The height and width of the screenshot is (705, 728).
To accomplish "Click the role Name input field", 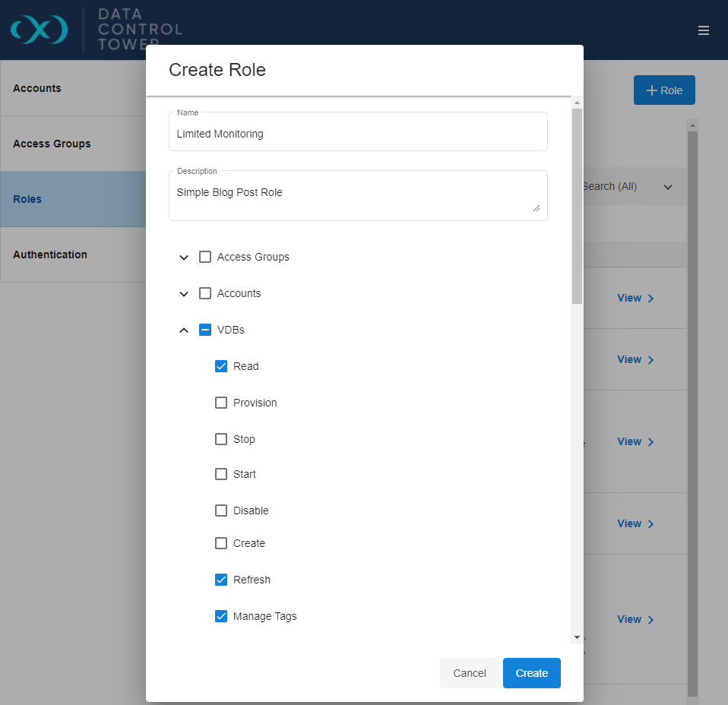I will pyautogui.click(x=358, y=134).
